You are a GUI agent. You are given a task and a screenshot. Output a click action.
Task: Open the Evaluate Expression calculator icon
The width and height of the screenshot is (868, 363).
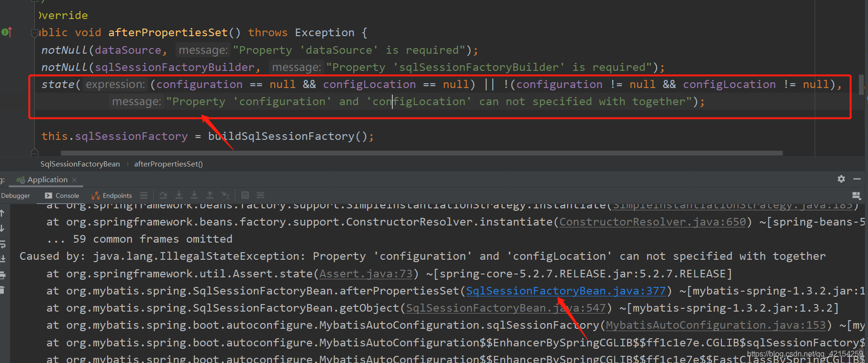pyautogui.click(x=245, y=196)
